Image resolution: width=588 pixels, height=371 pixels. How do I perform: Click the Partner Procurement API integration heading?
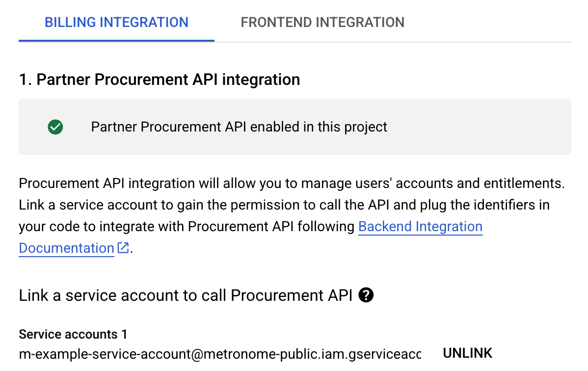[159, 79]
